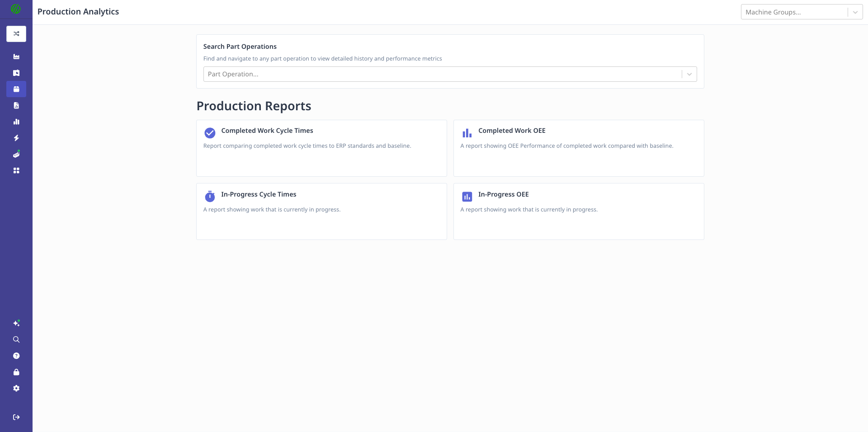Image resolution: width=868 pixels, height=432 pixels.
Task: Open the factory overview icon in sidebar
Action: (16, 56)
